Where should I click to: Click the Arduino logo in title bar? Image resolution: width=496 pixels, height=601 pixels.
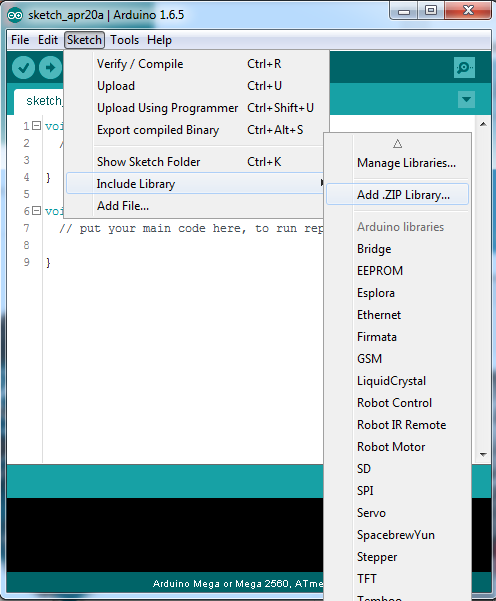(15, 15)
